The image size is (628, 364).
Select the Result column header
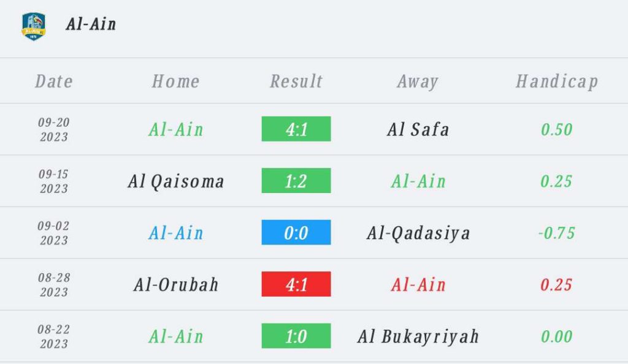pyautogui.click(x=296, y=82)
